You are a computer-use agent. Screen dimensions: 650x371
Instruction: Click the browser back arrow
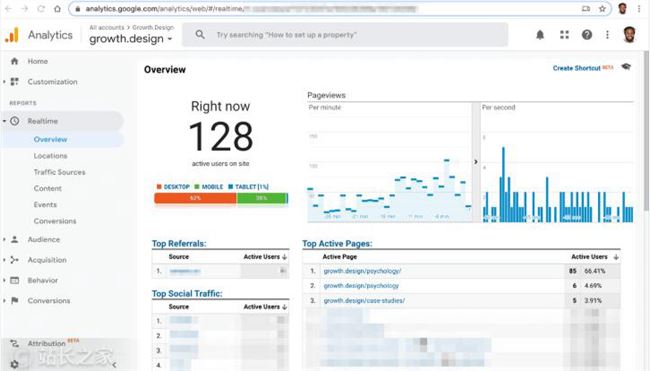click(8, 9)
